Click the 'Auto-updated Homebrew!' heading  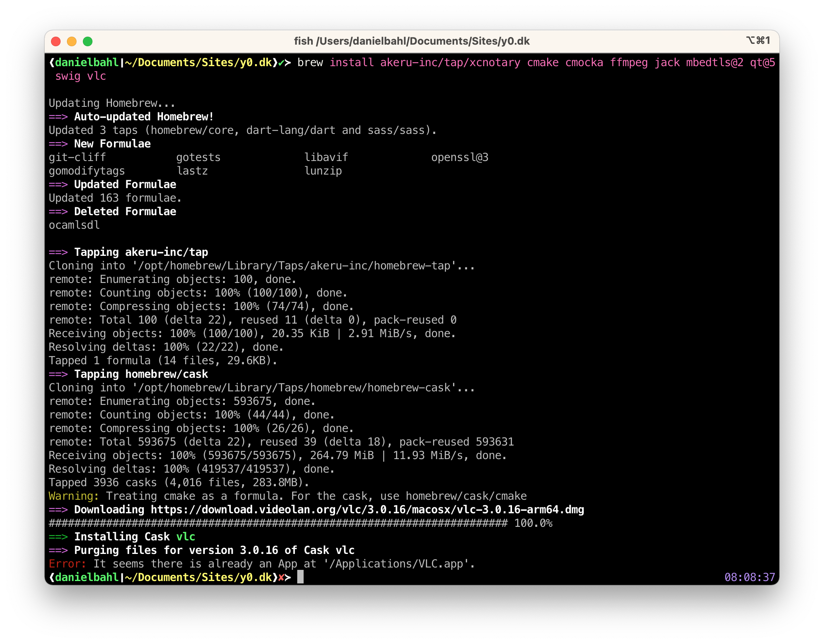[144, 117]
